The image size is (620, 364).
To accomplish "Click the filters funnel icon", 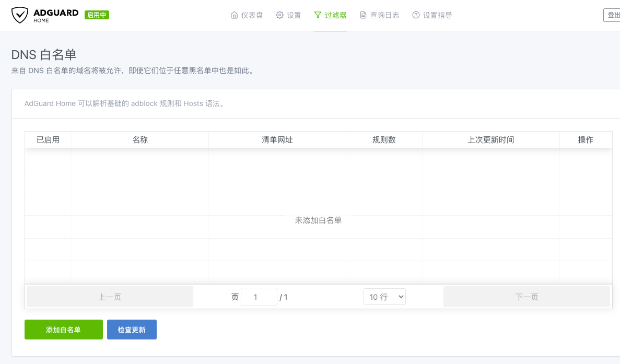I will [x=318, y=15].
